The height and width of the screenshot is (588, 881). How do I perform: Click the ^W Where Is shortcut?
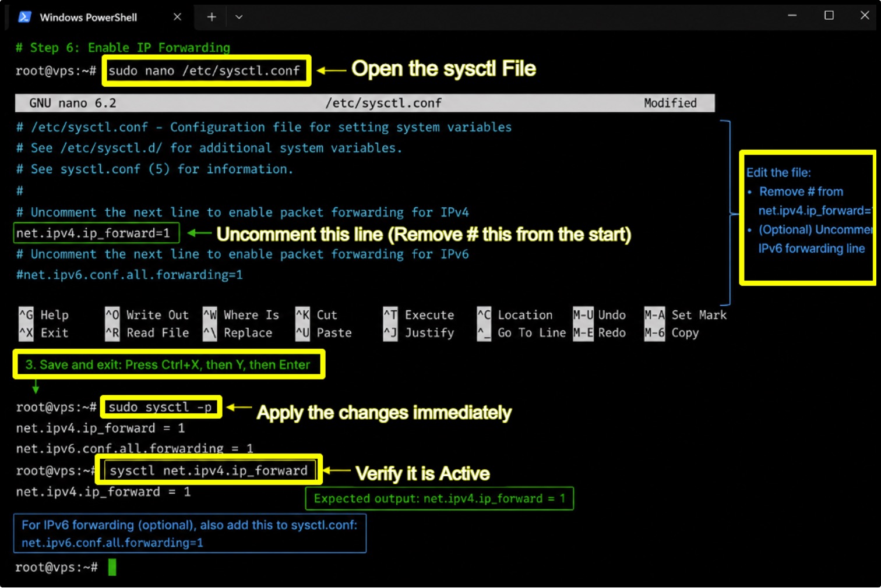point(241,315)
